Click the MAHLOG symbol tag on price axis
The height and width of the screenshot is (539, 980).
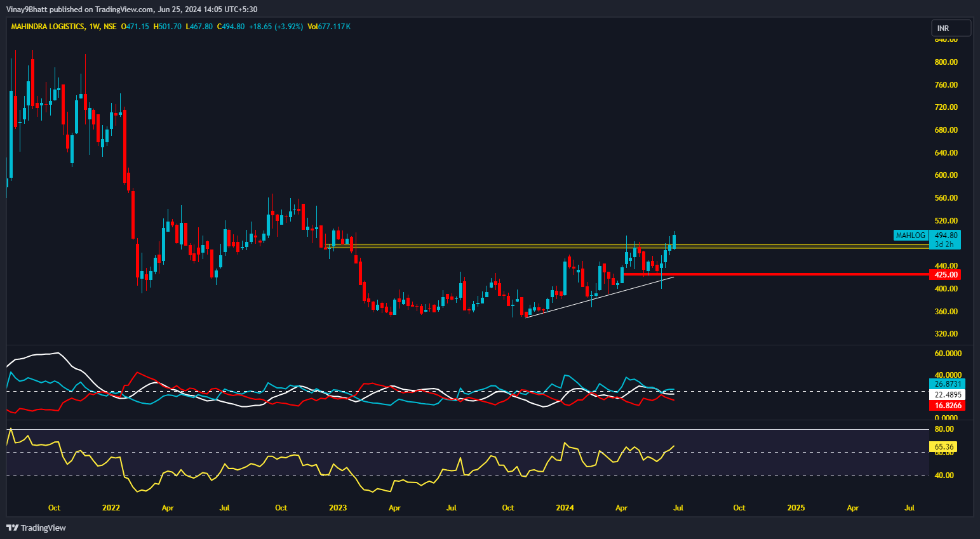(x=910, y=236)
